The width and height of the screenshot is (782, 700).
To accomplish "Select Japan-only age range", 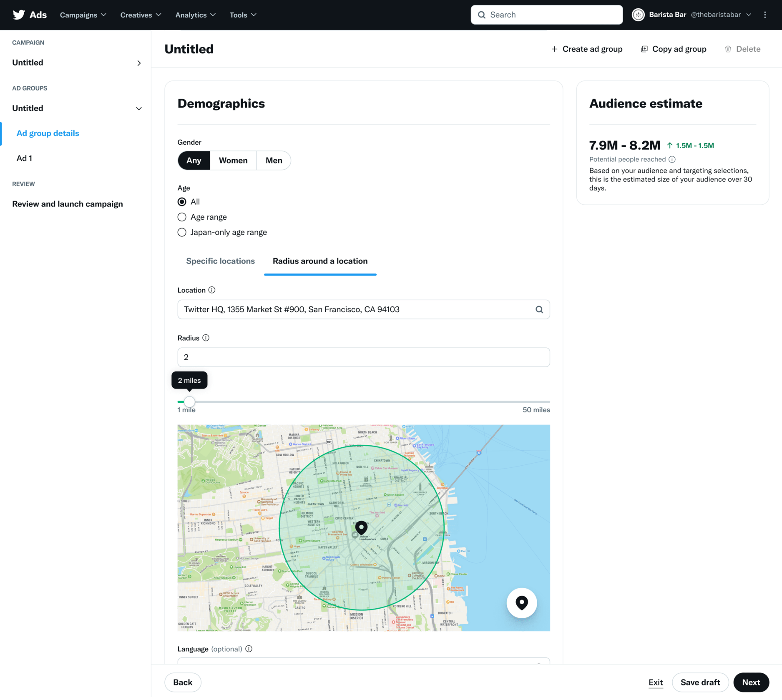I will click(182, 232).
